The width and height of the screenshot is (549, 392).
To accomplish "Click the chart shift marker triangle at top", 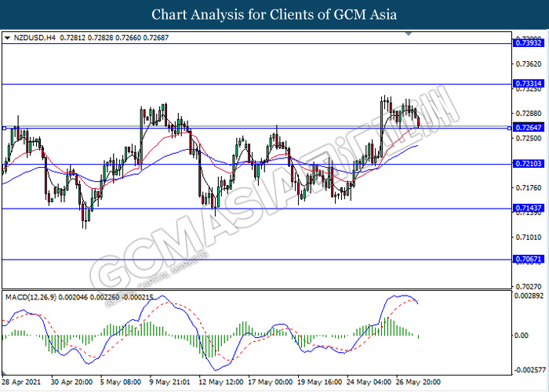I will (x=409, y=34).
